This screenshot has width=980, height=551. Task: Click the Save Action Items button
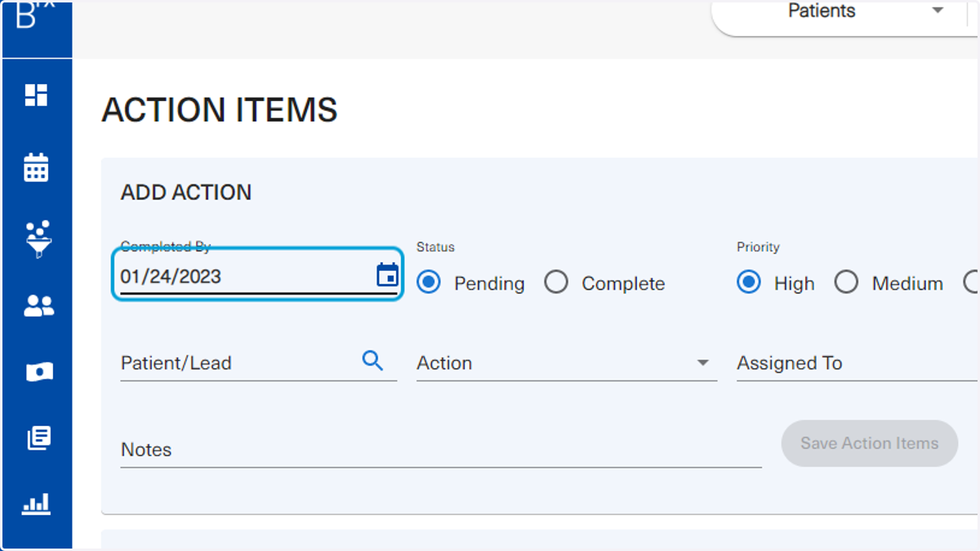(870, 443)
